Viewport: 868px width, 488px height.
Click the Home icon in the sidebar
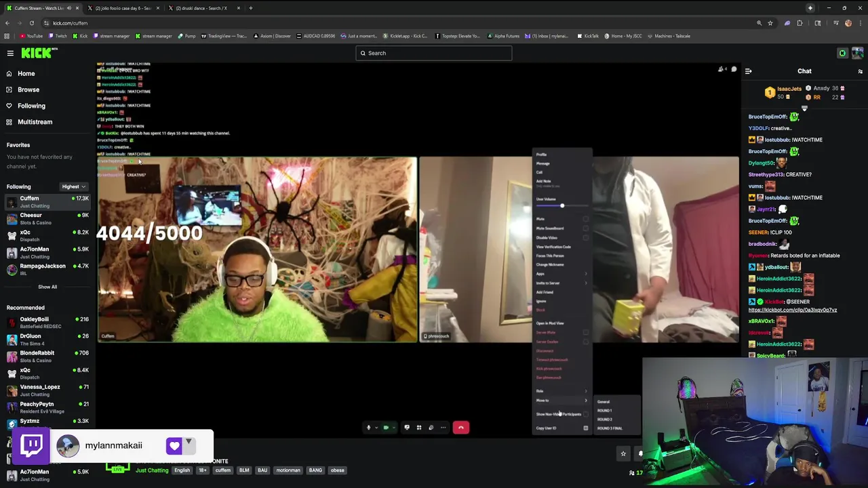click(x=9, y=73)
